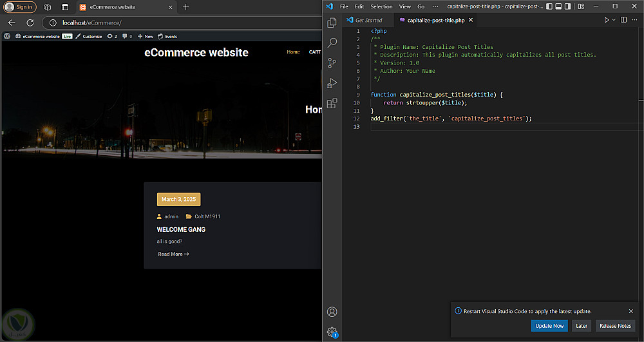The height and width of the screenshot is (342, 644).
Task: Split the editor to the right
Action: pos(623,20)
